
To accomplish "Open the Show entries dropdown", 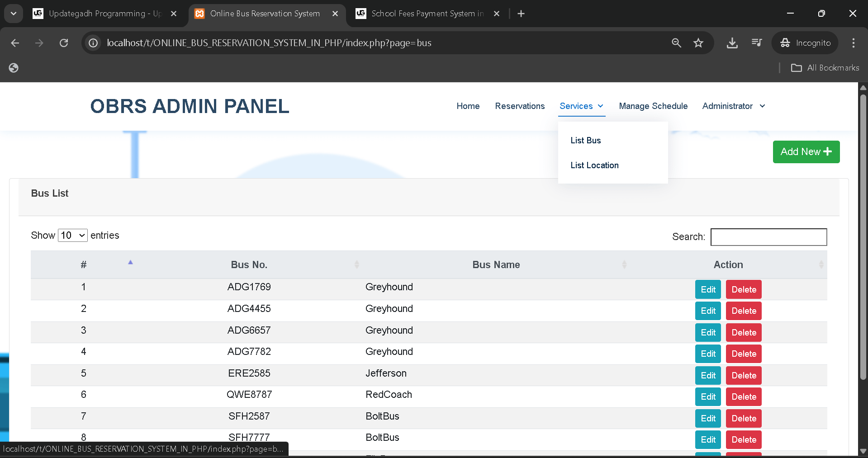I will pos(73,236).
